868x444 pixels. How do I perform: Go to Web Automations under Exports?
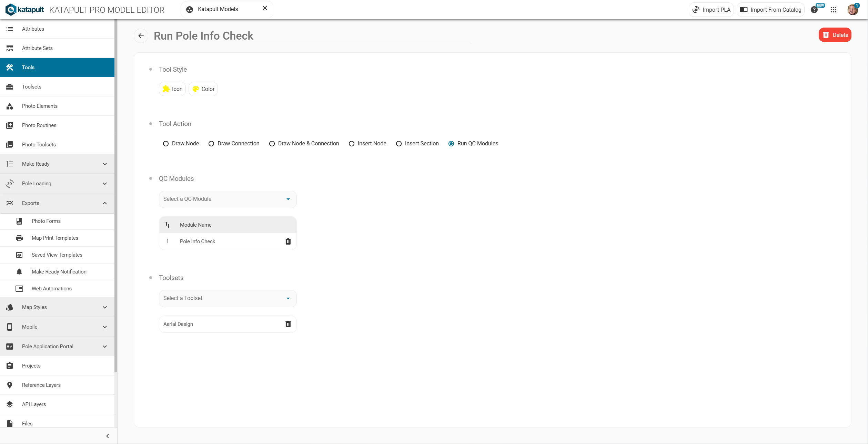pyautogui.click(x=52, y=289)
